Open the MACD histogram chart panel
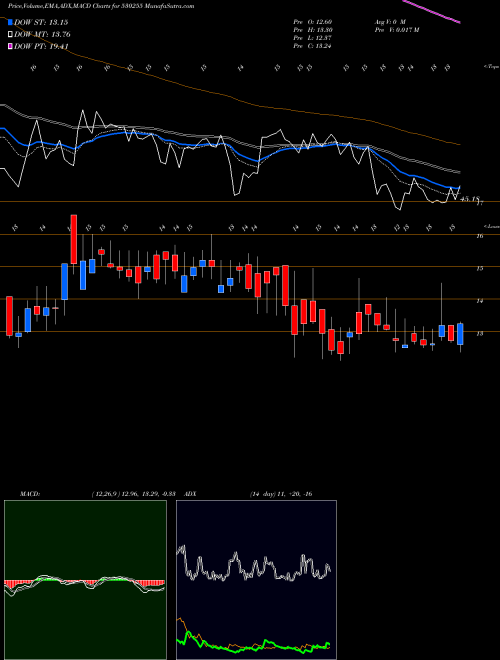 (x=85, y=580)
